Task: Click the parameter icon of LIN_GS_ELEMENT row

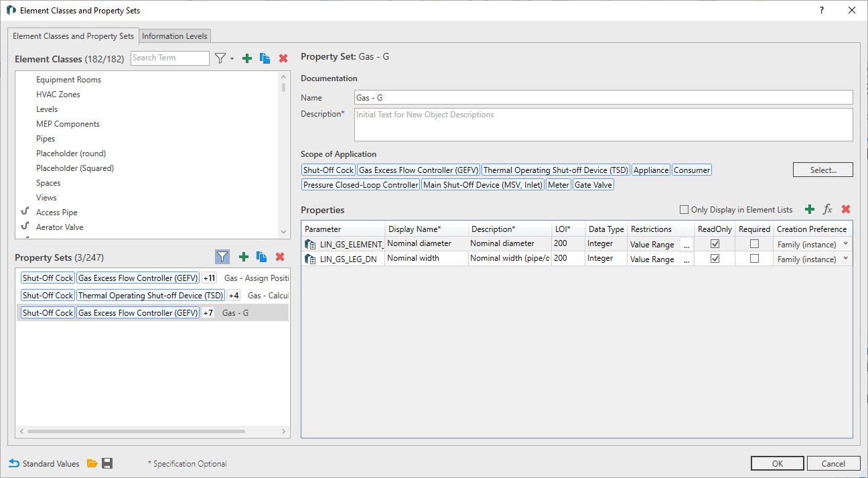Action: (x=310, y=245)
